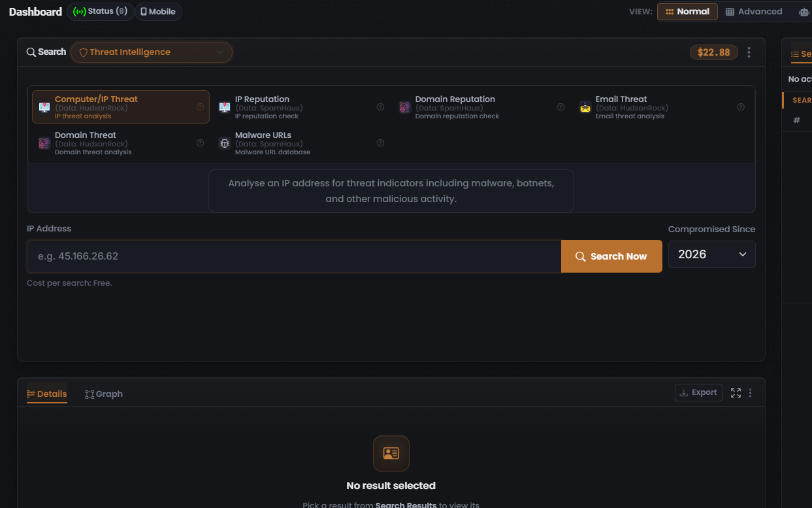Click the Domain Threat icon

[44, 143]
